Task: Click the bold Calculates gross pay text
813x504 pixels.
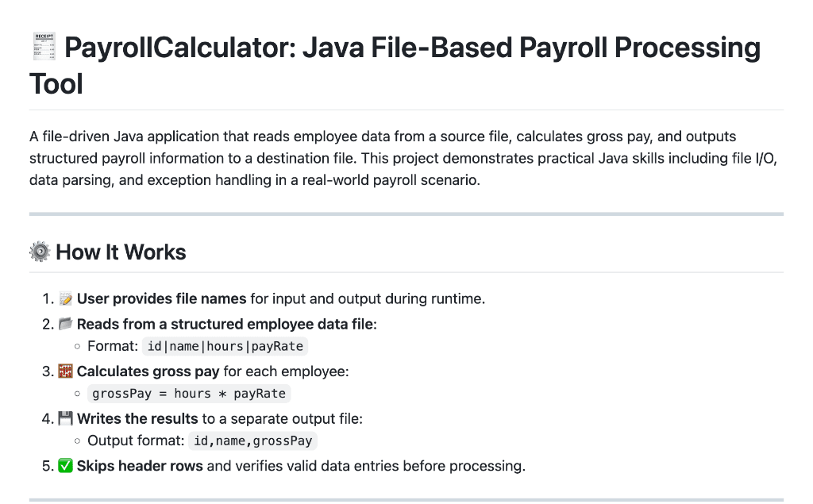Action: click(x=148, y=371)
